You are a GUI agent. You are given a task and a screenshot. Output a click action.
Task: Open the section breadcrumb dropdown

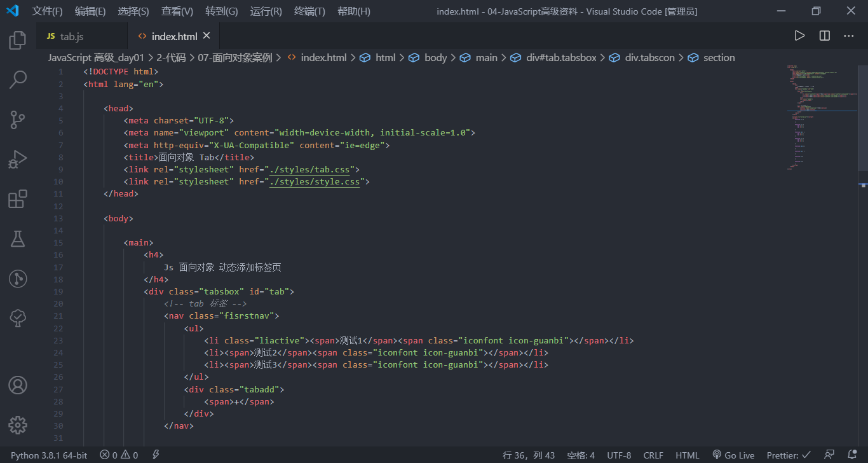(719, 57)
